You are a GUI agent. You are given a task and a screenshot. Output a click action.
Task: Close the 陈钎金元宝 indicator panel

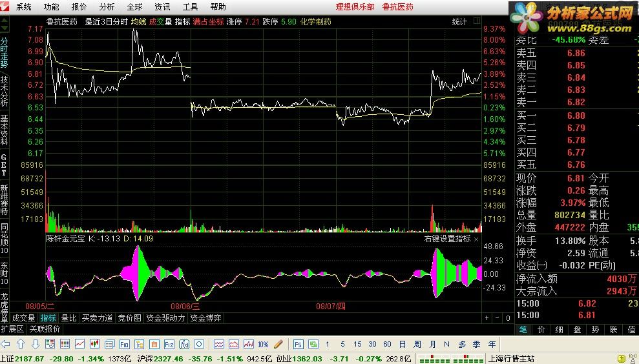click(476, 239)
